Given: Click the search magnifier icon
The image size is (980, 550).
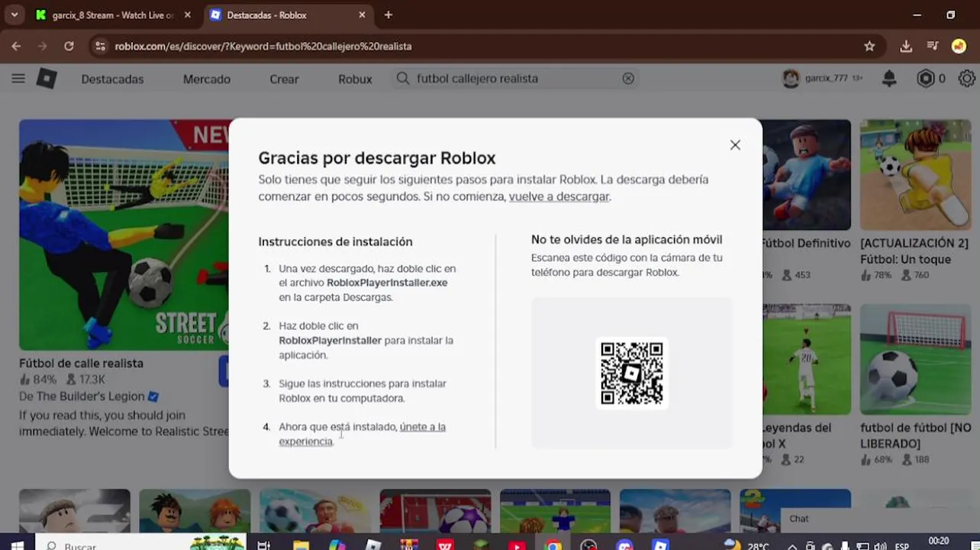Looking at the screenshot, I should tap(403, 79).
